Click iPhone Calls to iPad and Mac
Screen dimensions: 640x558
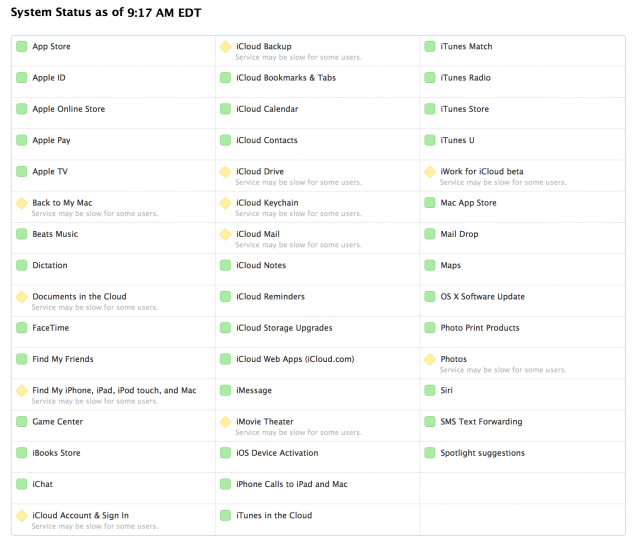[x=291, y=484]
